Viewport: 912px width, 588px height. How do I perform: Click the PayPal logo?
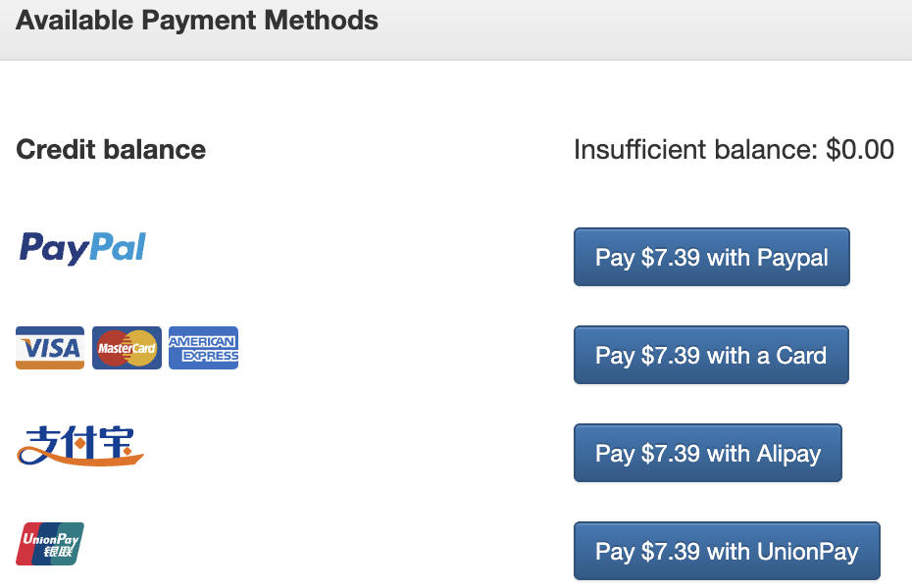(82, 248)
